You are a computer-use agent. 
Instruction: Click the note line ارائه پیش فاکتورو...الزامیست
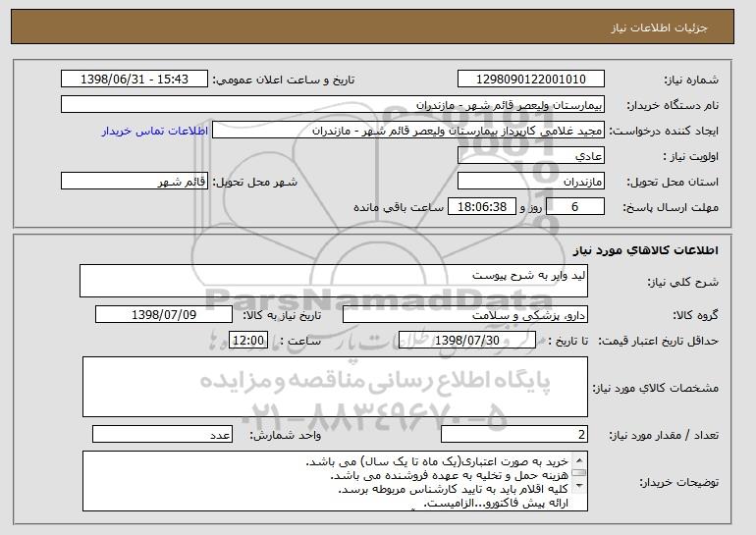click(x=496, y=504)
